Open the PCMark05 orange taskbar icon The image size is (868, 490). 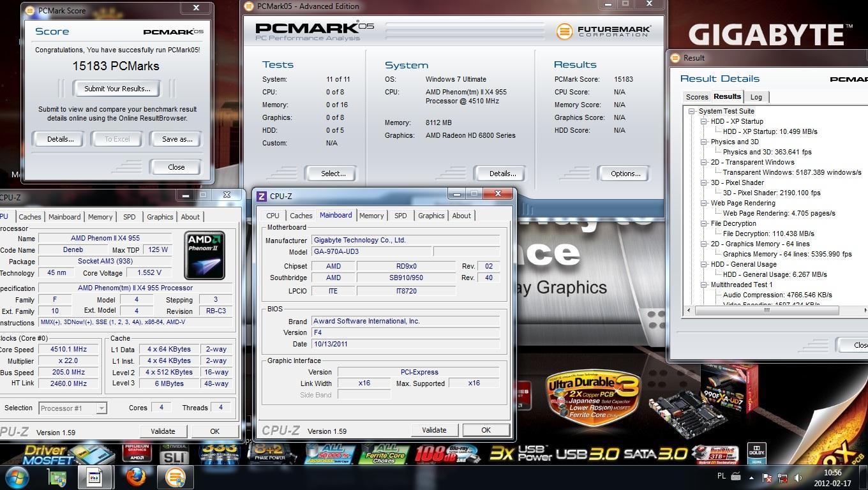[174, 477]
